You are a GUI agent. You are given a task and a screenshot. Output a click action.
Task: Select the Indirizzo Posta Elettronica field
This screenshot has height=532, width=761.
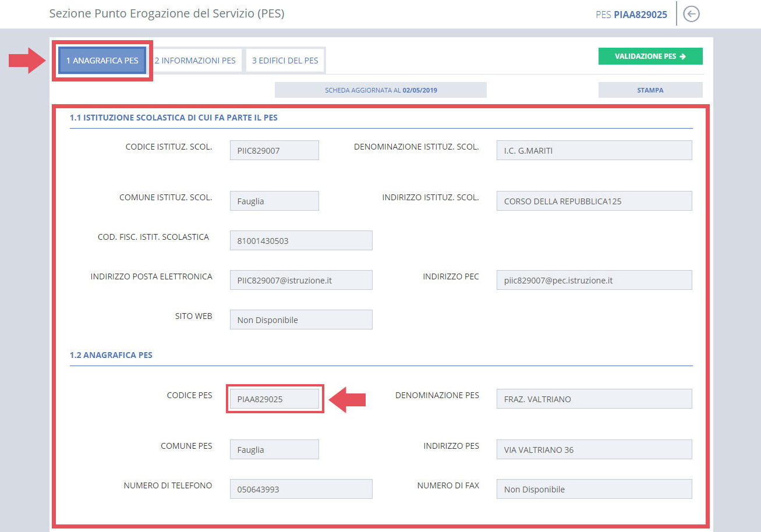[301, 280]
